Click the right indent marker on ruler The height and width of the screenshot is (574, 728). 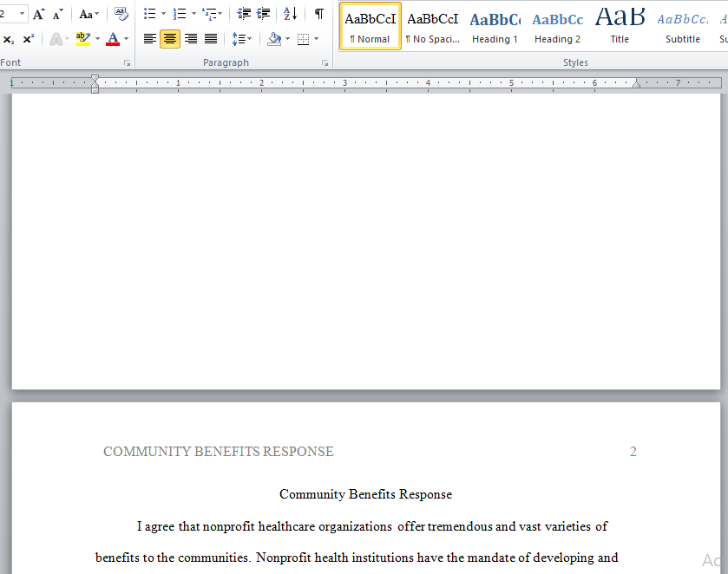pos(637,84)
